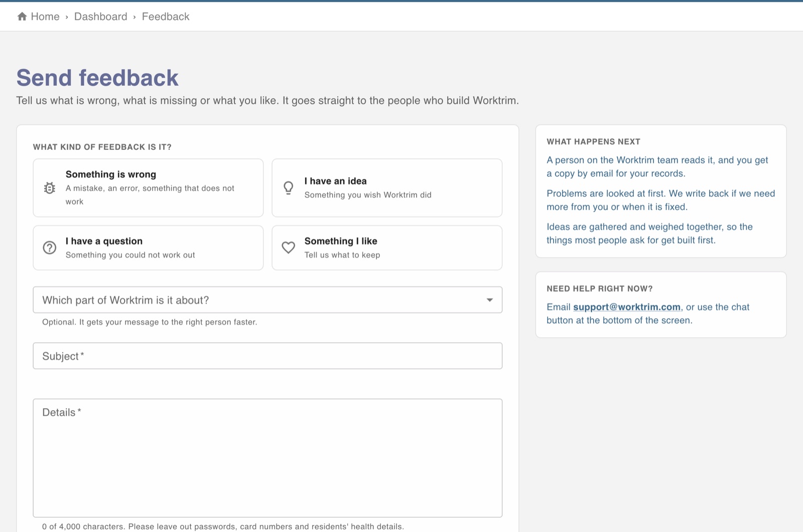Click the "WHAT HAPPENS NEXT" heading

pyautogui.click(x=594, y=141)
